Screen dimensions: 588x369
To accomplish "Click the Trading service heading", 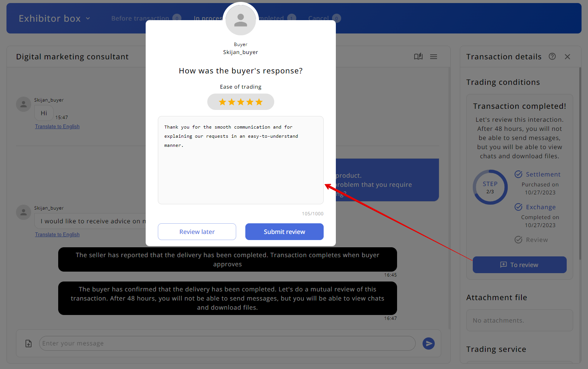I will click(496, 349).
